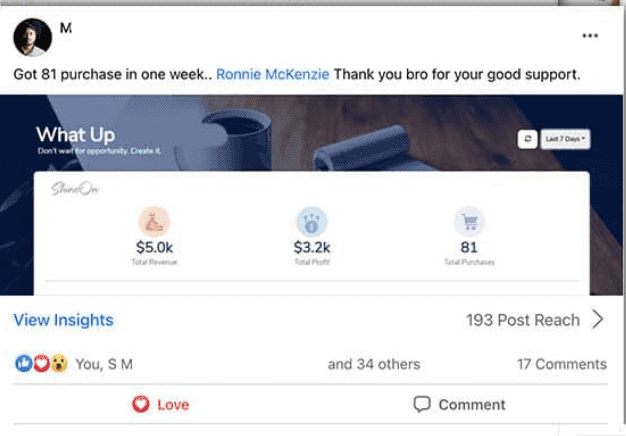626x436 pixels.
Task: Open the 17 Comments list
Action: (x=561, y=364)
